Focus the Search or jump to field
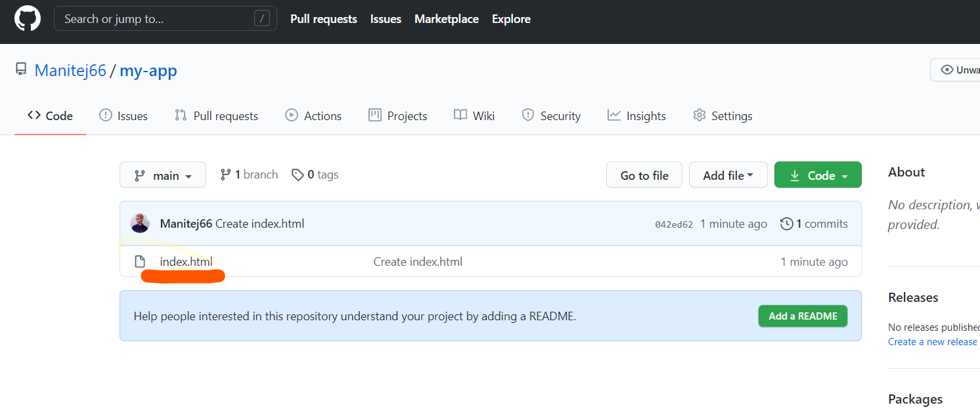This screenshot has width=980, height=420. 166,19
